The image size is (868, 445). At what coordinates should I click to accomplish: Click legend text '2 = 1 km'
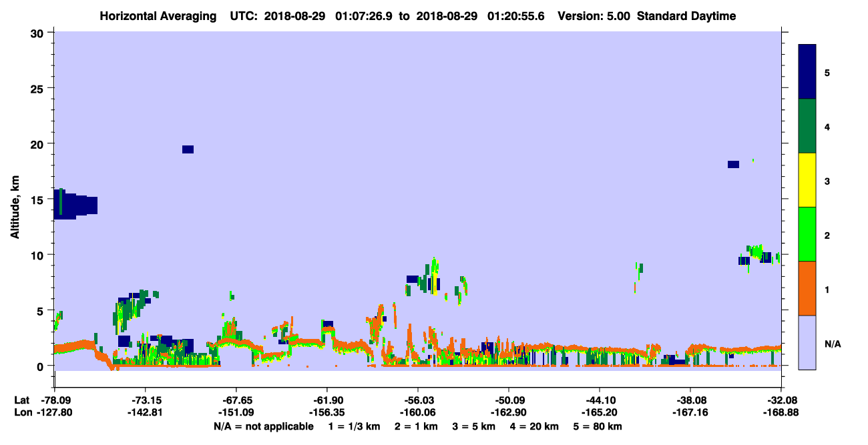pos(416,426)
